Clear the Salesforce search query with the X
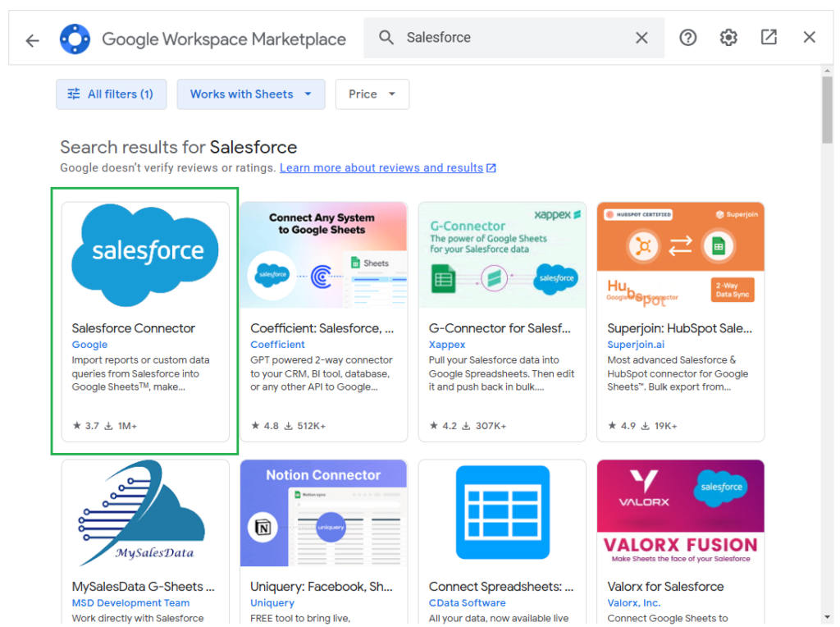This screenshot has height=627, width=840. pos(641,37)
